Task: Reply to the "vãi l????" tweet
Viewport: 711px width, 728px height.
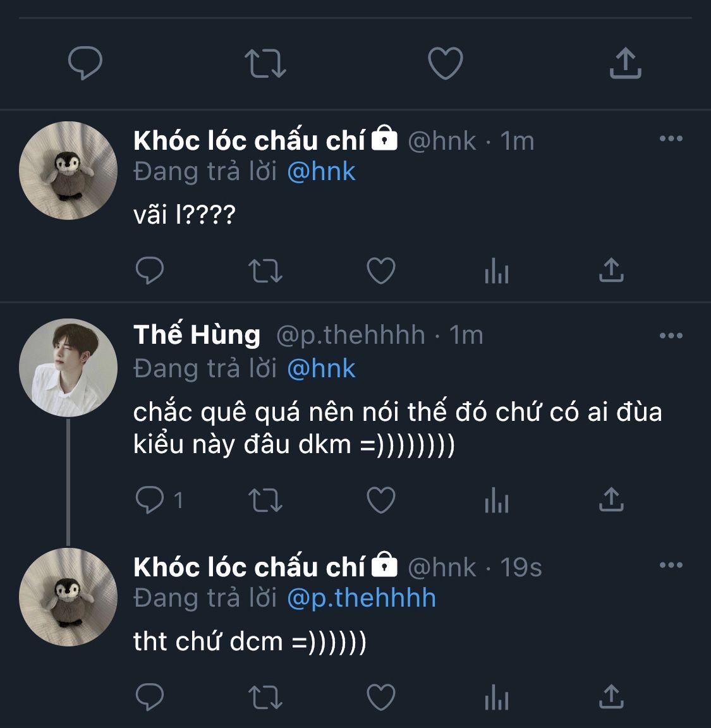Action: (150, 271)
